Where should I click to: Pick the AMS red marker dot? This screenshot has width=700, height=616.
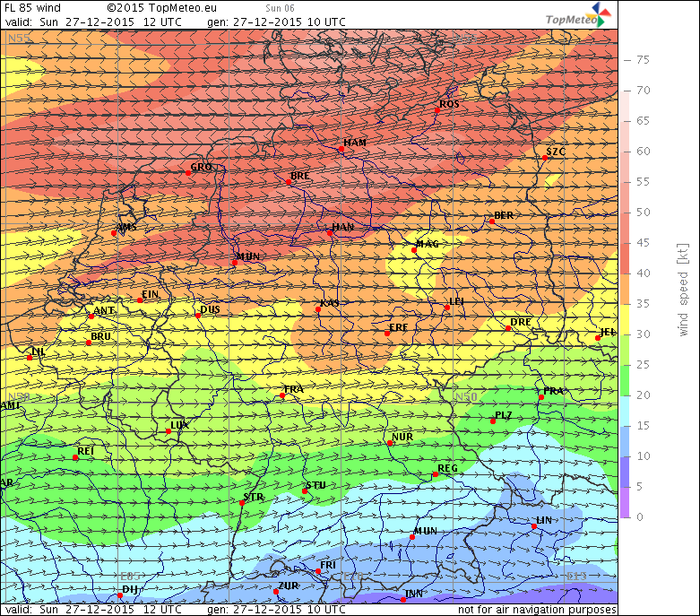click(x=114, y=233)
